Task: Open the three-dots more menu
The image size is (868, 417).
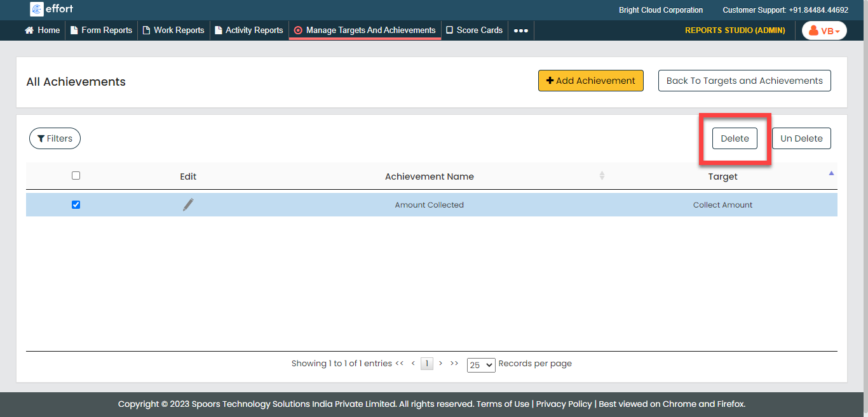Action: (520, 30)
